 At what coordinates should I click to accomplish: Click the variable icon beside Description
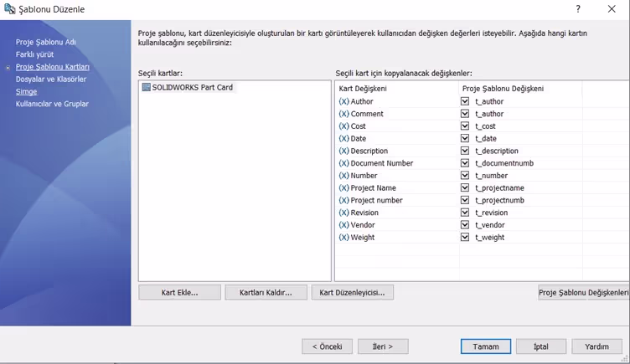pyautogui.click(x=344, y=151)
